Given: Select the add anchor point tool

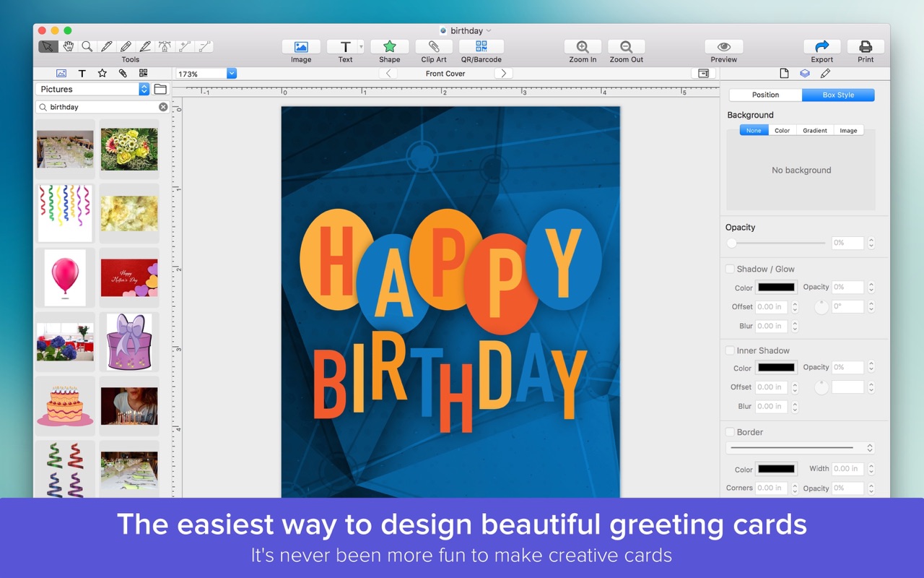Looking at the screenshot, I should (x=185, y=46).
